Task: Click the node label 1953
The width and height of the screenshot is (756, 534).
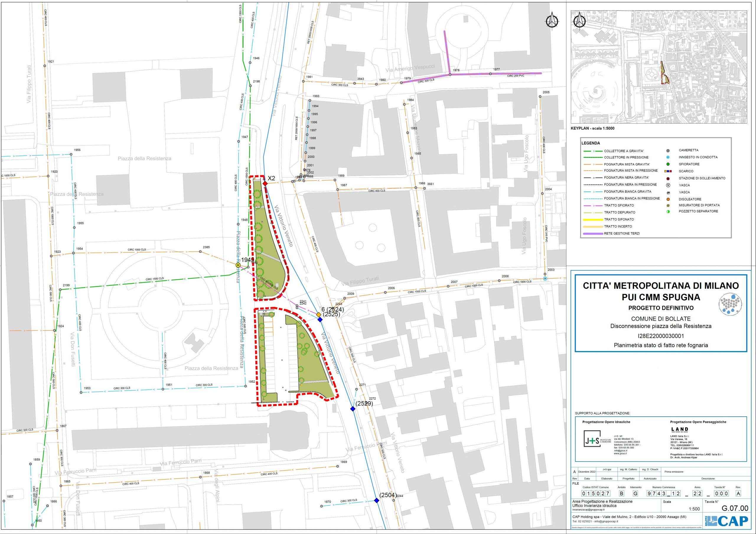Action: [87, 388]
